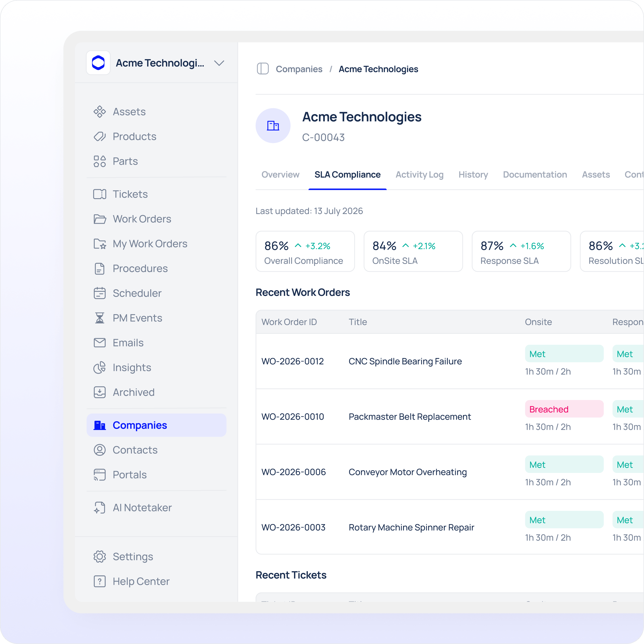Open Insights from the sidebar
Image resolution: width=644 pixels, height=644 pixels.
coord(132,367)
